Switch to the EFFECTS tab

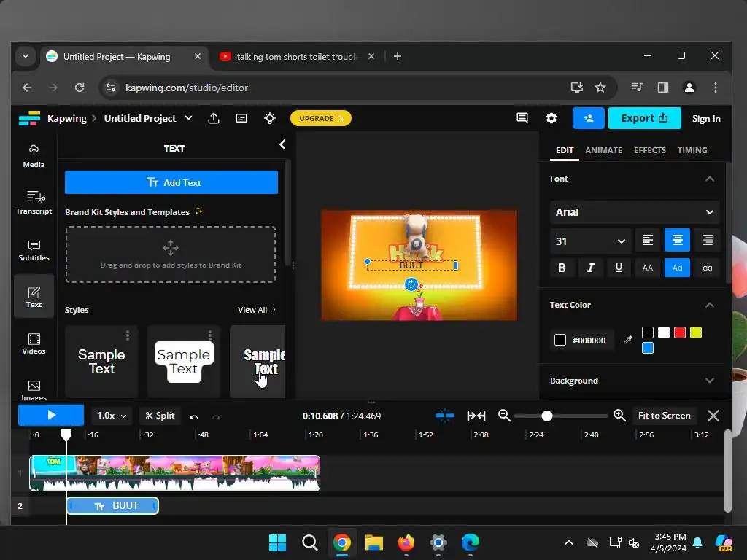tap(650, 150)
